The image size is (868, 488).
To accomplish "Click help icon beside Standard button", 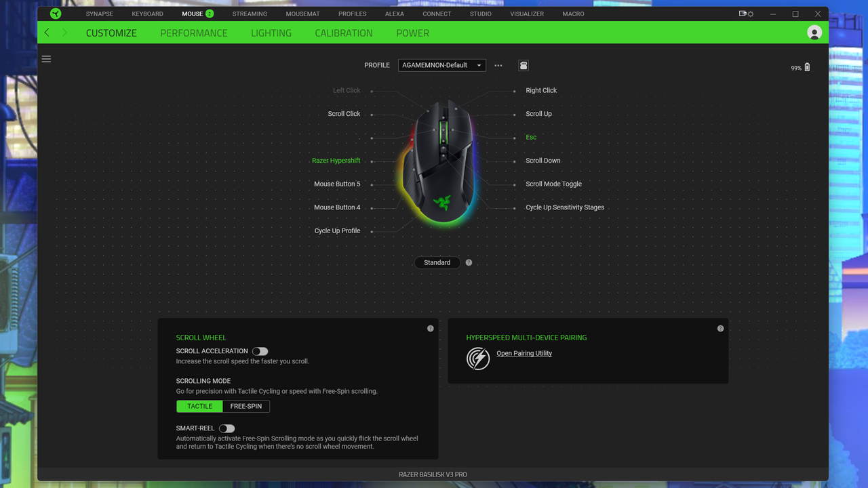I will click(469, 262).
